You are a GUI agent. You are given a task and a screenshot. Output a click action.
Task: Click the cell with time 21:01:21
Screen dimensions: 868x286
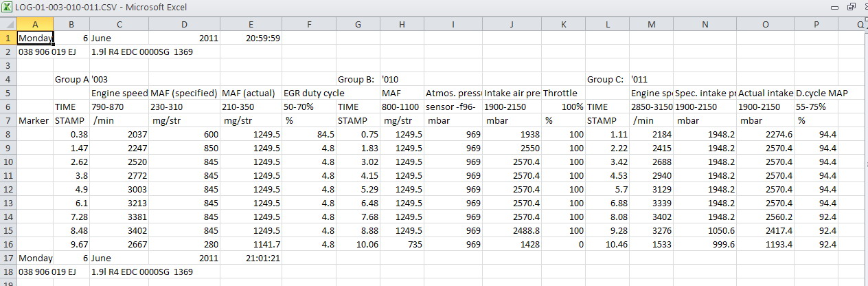click(251, 258)
